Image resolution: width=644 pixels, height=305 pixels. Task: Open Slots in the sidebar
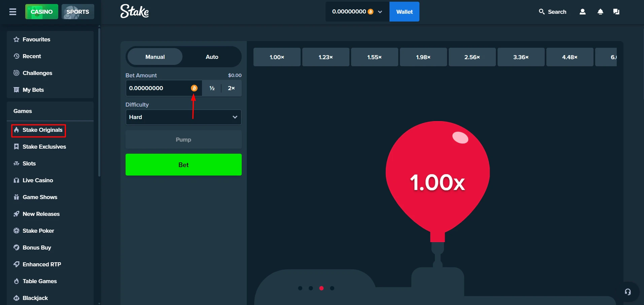[x=50, y=163]
